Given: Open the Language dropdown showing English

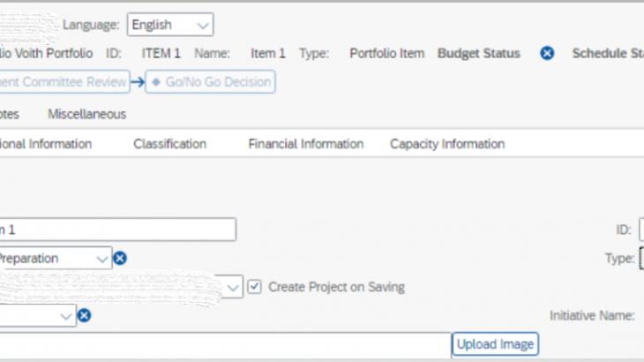Looking at the screenshot, I should coord(170,25).
